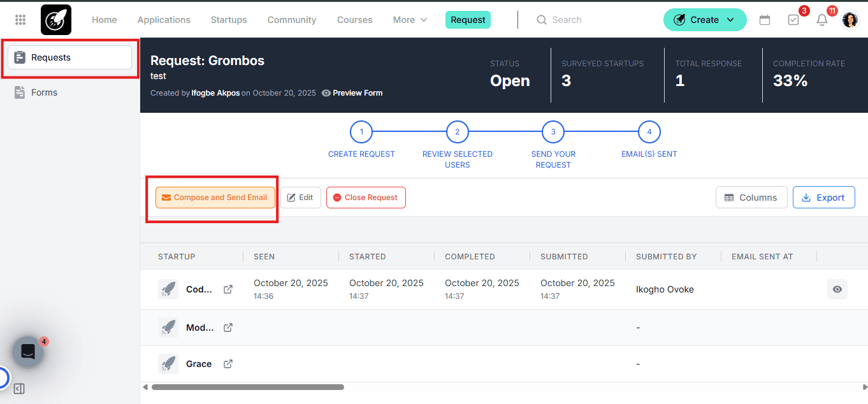Select Forms in the sidebar
This screenshot has height=404, width=868.
[x=44, y=92]
